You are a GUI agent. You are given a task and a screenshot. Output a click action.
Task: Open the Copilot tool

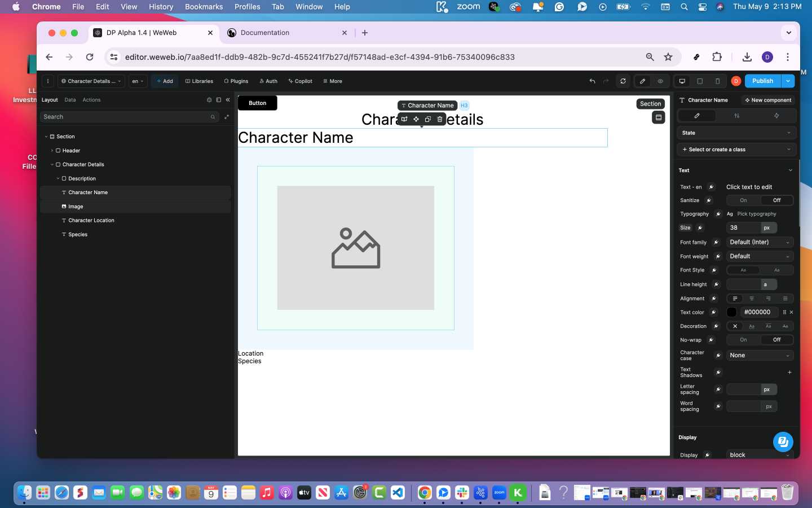pos(300,81)
